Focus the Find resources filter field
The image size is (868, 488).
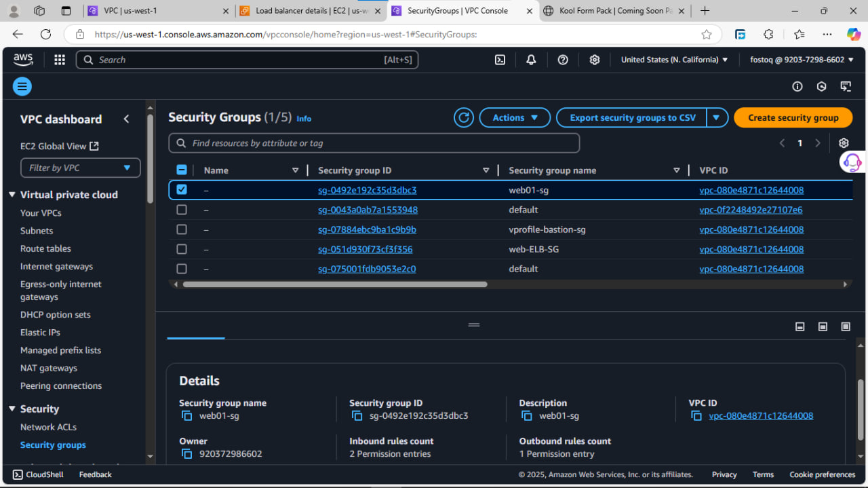click(374, 143)
